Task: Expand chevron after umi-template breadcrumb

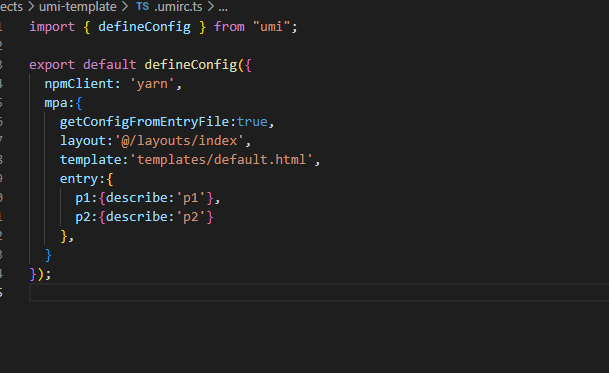Action: [x=125, y=7]
